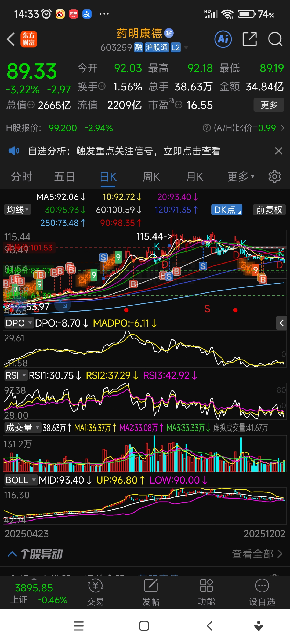The image size is (290, 644).
Task: Tap the share export icon
Action: [x=250, y=39]
